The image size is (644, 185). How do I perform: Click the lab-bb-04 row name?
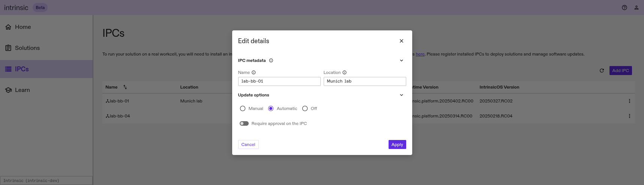click(120, 116)
